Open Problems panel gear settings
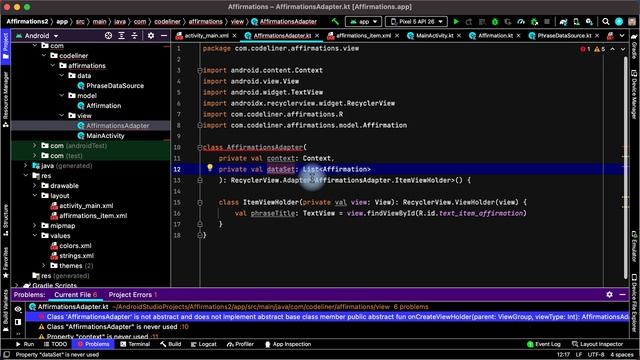Screen dimensions: 640x360 [x=609, y=294]
